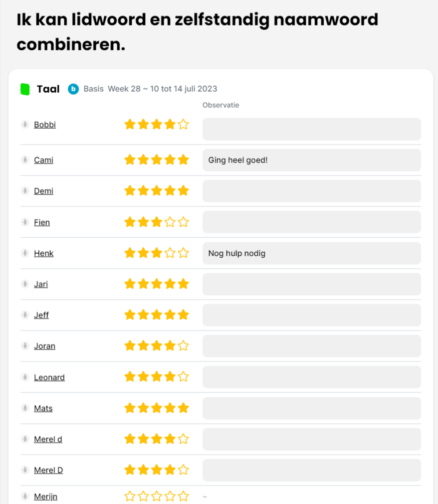Click the Merel D student name
Screen dimensions: 438x504
click(x=48, y=470)
